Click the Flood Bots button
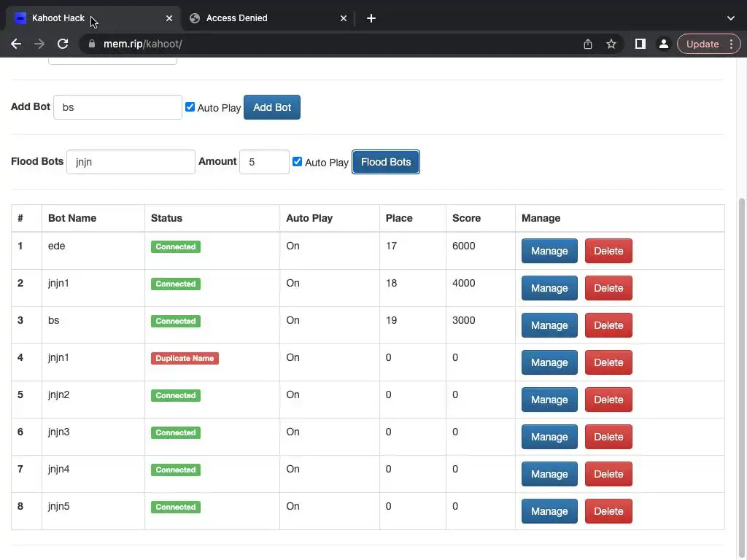The width and height of the screenshot is (747, 560). (x=386, y=162)
